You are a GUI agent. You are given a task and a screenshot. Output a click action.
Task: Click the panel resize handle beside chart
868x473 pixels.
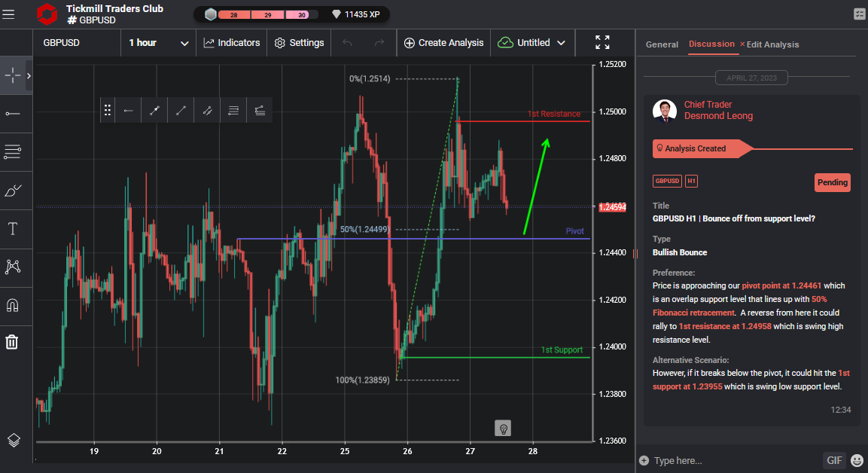635,253
